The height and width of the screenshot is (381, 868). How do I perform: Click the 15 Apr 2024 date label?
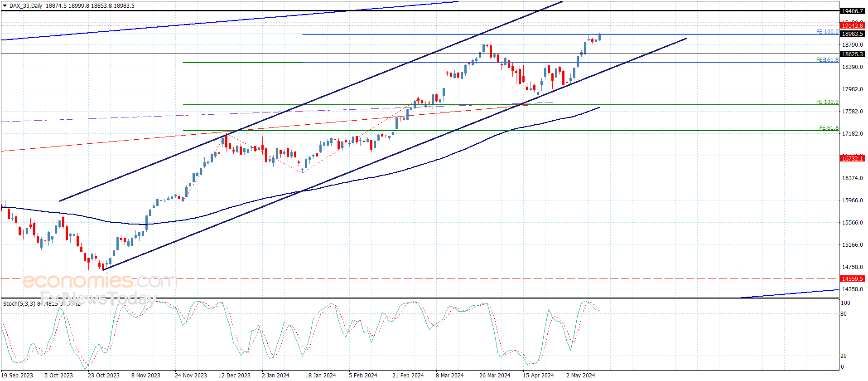point(538,375)
